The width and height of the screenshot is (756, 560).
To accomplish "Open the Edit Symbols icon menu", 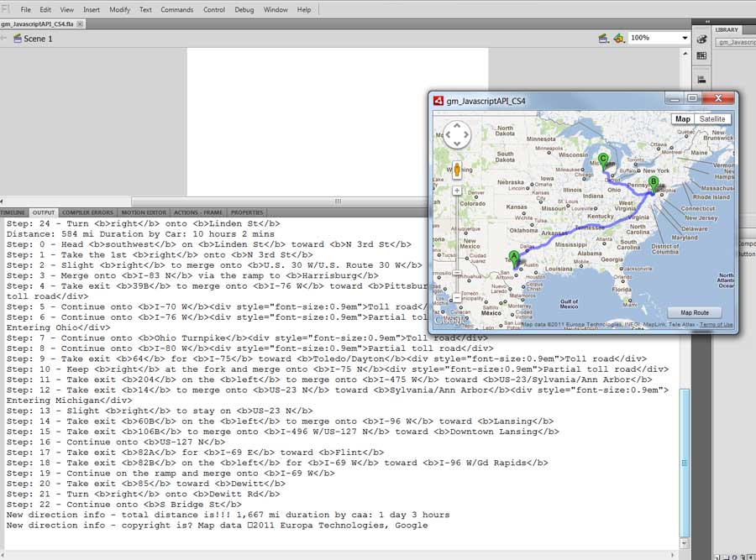I will [618, 38].
